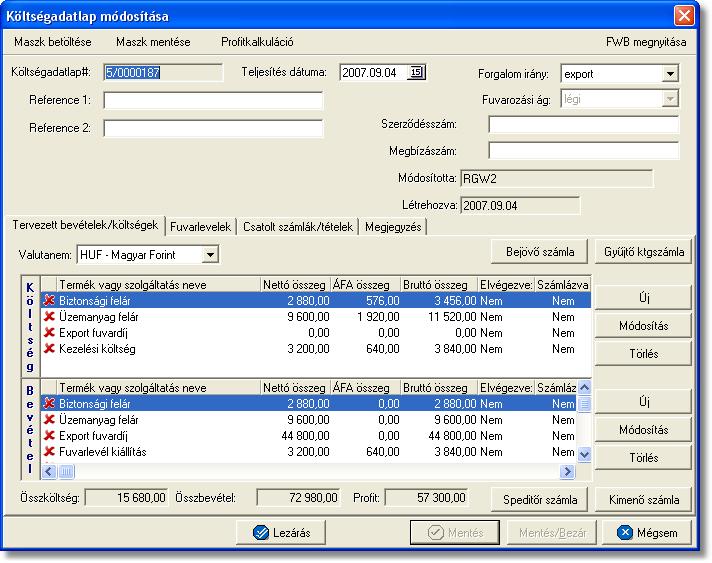Click red X icon beside Fuvarlevél kiállítás
Image resolution: width=712 pixels, height=563 pixels.
49,452
